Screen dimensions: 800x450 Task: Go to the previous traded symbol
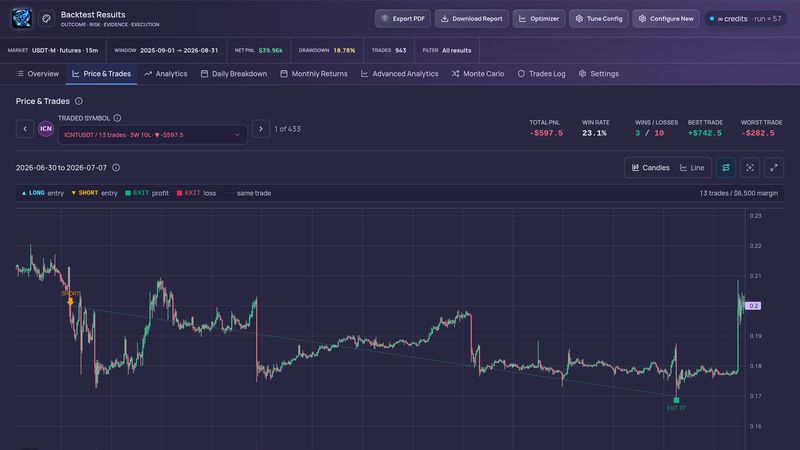point(24,129)
